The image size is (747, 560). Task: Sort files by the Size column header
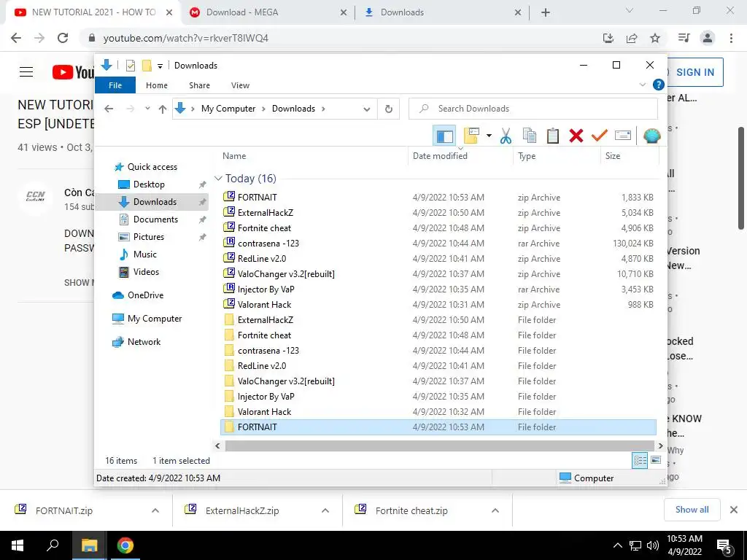[613, 156]
